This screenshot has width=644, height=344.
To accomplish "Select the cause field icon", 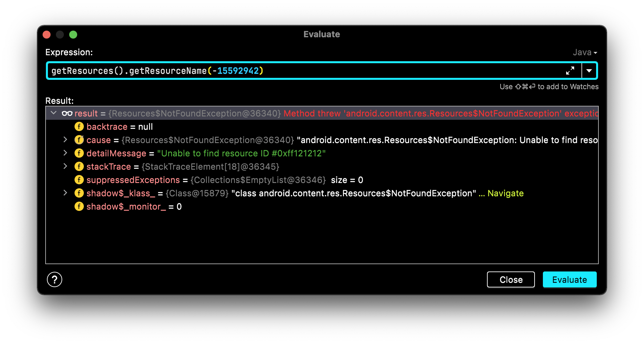I will tap(79, 140).
